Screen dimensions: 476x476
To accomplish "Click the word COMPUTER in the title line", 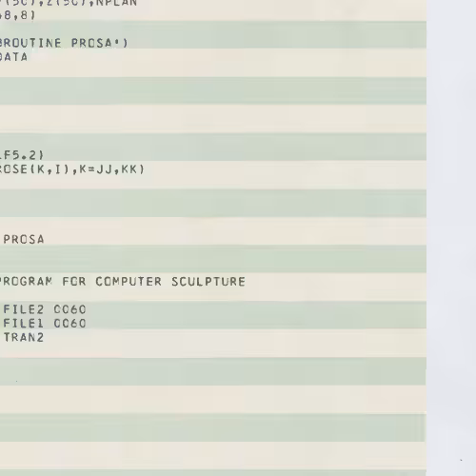I will [x=129, y=282].
